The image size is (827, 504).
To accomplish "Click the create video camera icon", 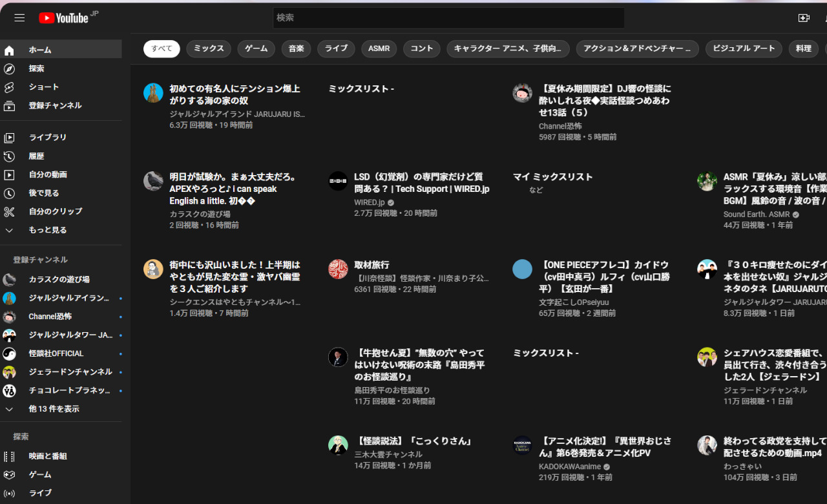I will pyautogui.click(x=804, y=18).
